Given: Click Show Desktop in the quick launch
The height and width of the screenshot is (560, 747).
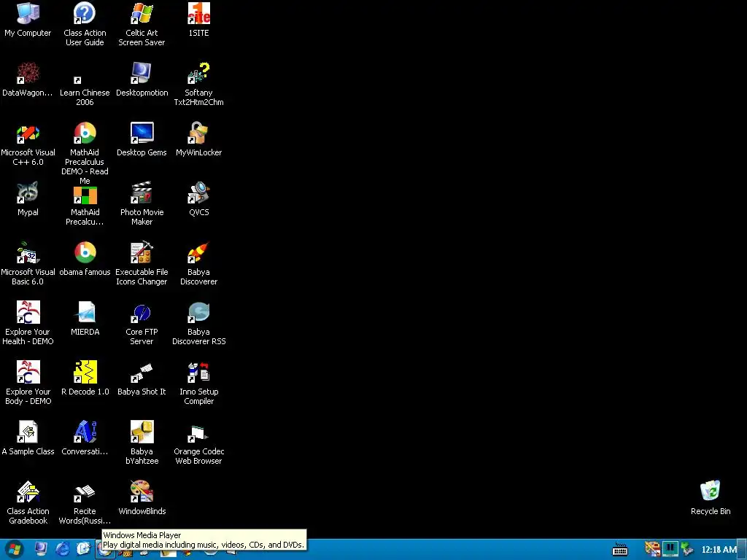Looking at the screenshot, I should point(42,550).
